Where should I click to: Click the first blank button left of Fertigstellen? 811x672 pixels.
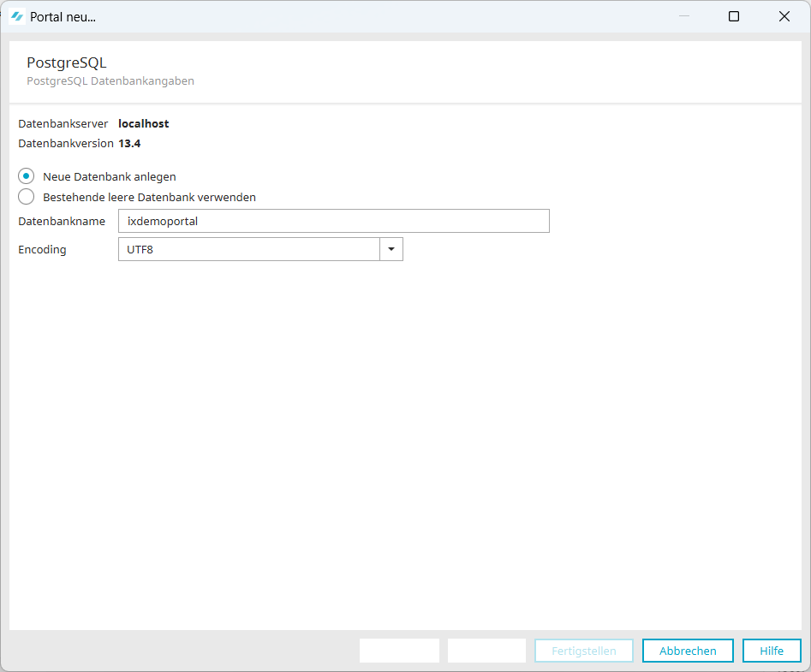pyautogui.click(x=399, y=651)
